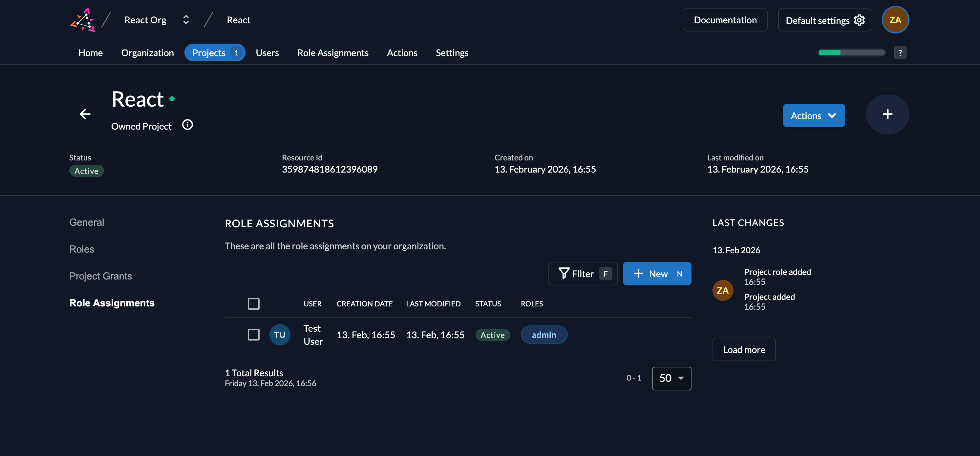Check the Test User row checkbox
Image resolution: width=980 pixels, height=456 pixels.
(x=253, y=335)
